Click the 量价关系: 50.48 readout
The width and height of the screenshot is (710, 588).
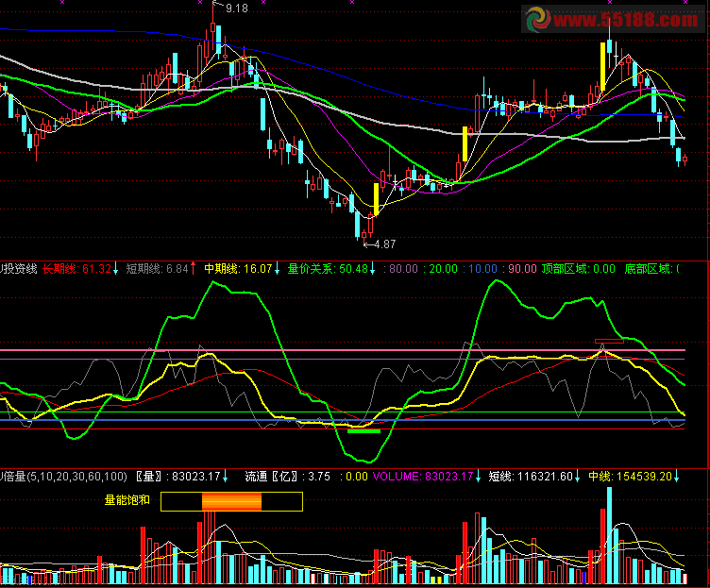[x=328, y=269]
